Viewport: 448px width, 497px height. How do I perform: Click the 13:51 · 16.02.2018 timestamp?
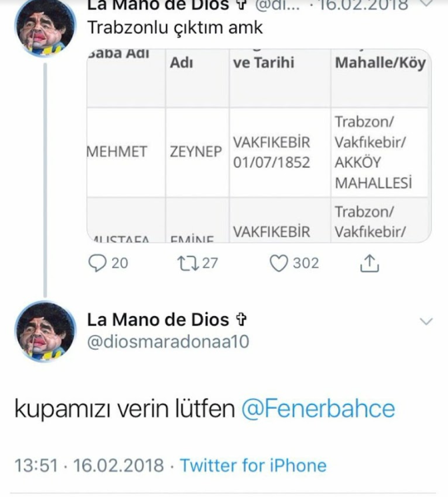[91, 465]
